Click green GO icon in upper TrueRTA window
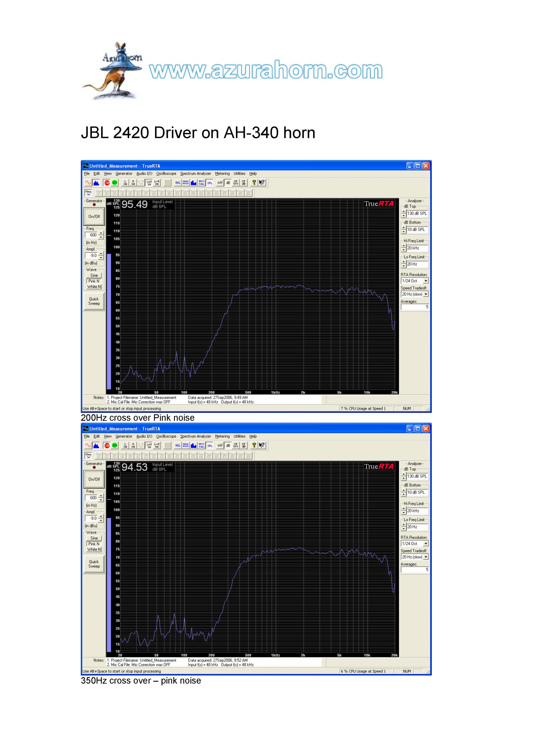This screenshot has width=535, height=756. [115, 183]
